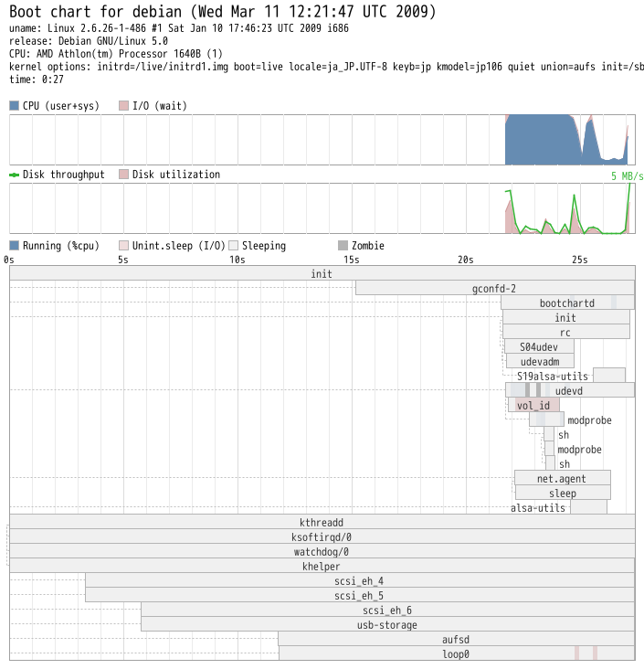
Task: Click the CPU (user+sys) legend color swatch
Action: pos(14,105)
